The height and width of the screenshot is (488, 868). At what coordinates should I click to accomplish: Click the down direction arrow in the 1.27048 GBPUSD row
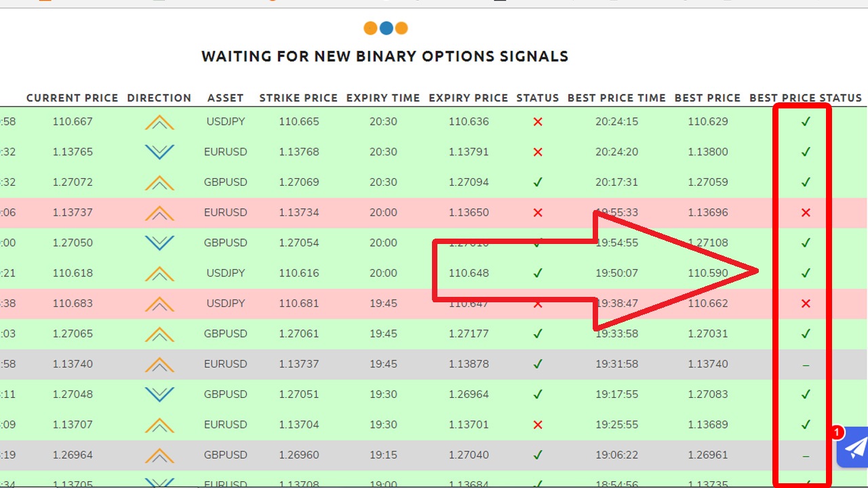(x=159, y=394)
